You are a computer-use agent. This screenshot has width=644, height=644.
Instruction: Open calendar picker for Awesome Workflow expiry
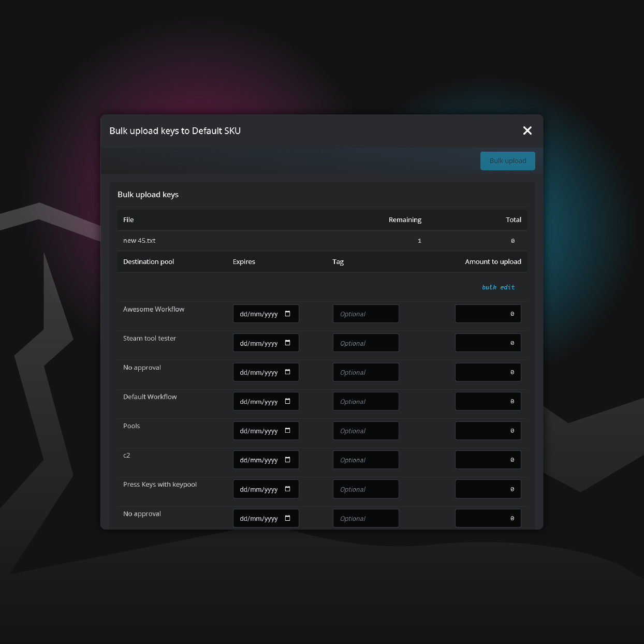coord(288,314)
